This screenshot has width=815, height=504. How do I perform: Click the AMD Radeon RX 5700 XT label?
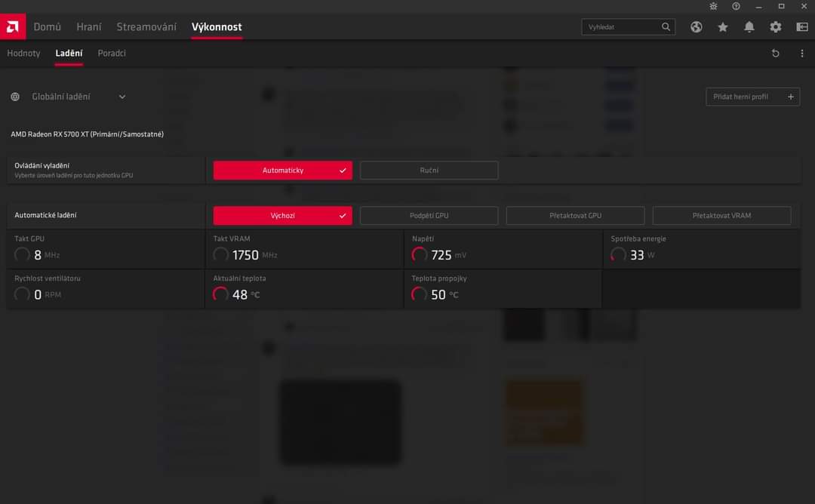88,134
